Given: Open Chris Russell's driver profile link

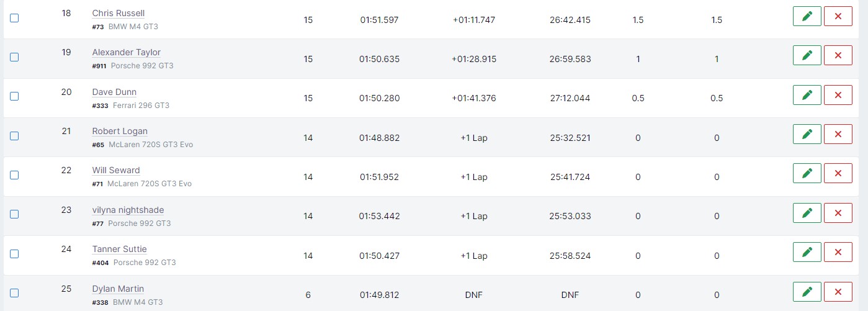Looking at the screenshot, I should (119, 13).
